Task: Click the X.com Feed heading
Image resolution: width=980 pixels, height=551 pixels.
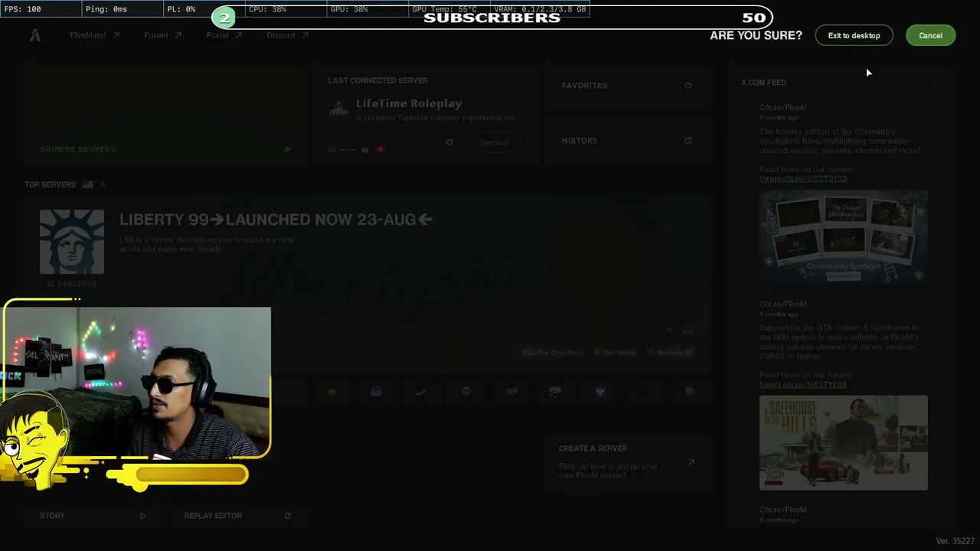Action: (x=763, y=83)
